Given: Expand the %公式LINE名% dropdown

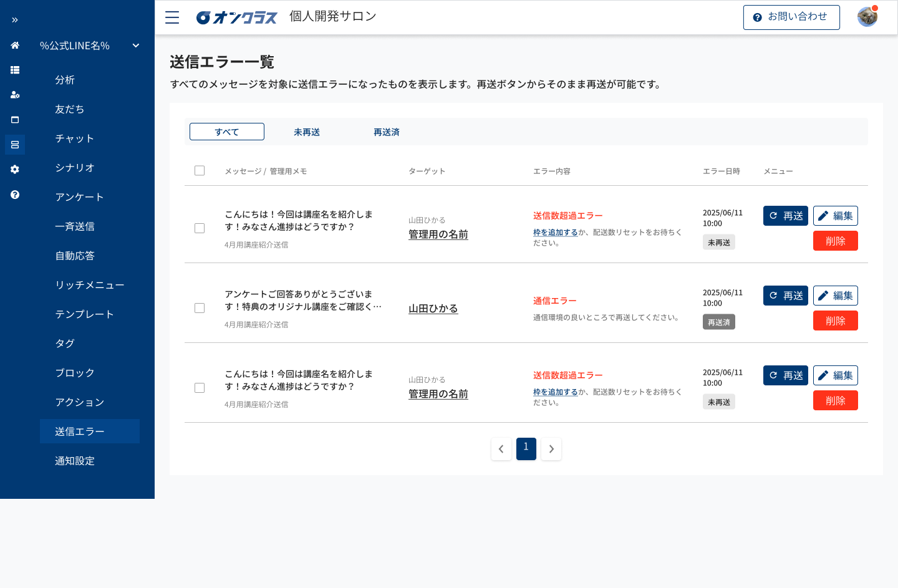Looking at the screenshot, I should coord(135,45).
